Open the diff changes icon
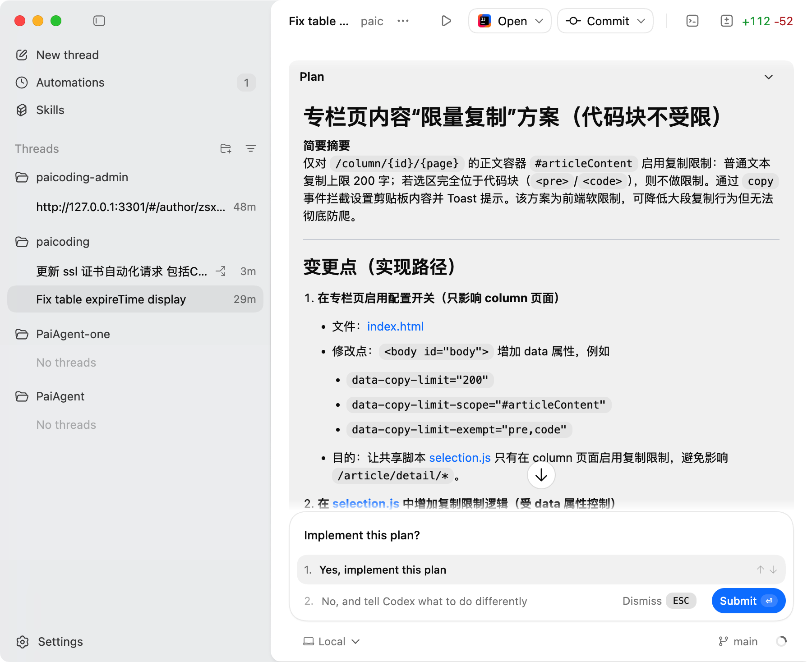Viewport: 812px width, 662px height. click(x=726, y=21)
